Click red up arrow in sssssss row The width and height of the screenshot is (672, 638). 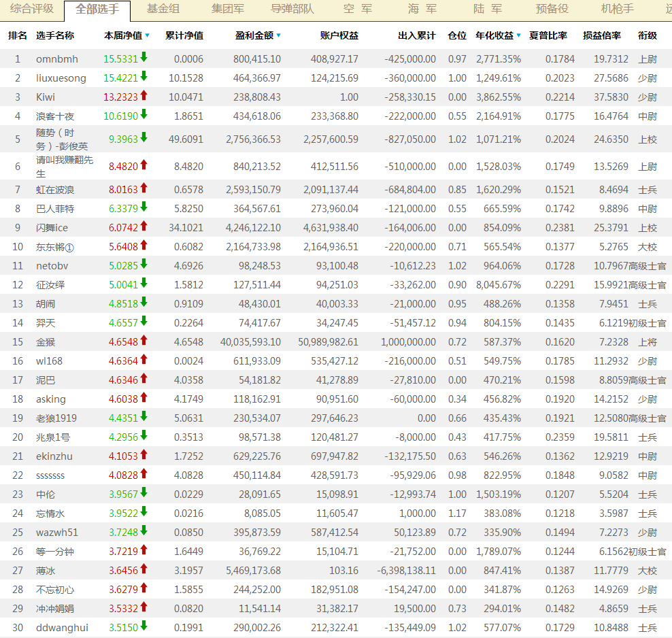(144, 474)
